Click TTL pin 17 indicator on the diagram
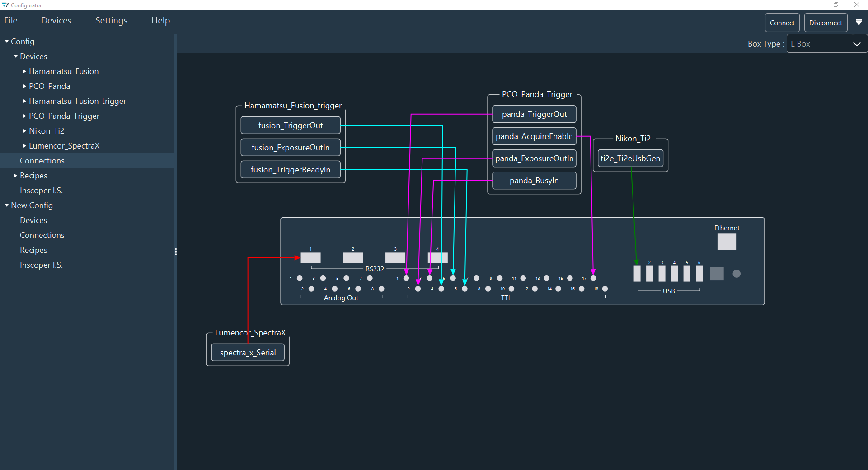This screenshot has height=470, width=868. tap(593, 279)
